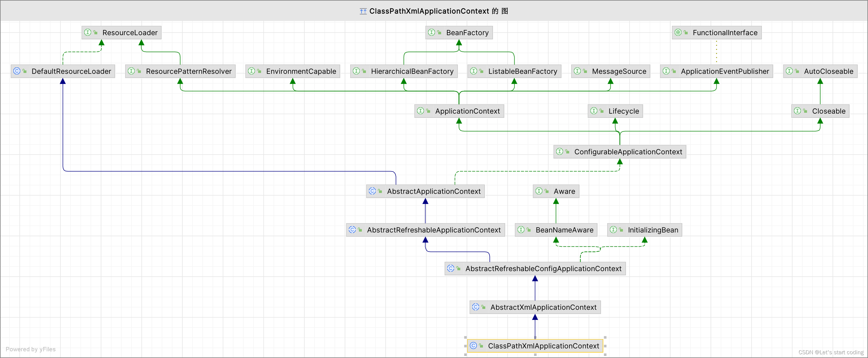
Task: Click the class icon beside AbstractXmlApplicationContext
Action: pyautogui.click(x=476, y=307)
